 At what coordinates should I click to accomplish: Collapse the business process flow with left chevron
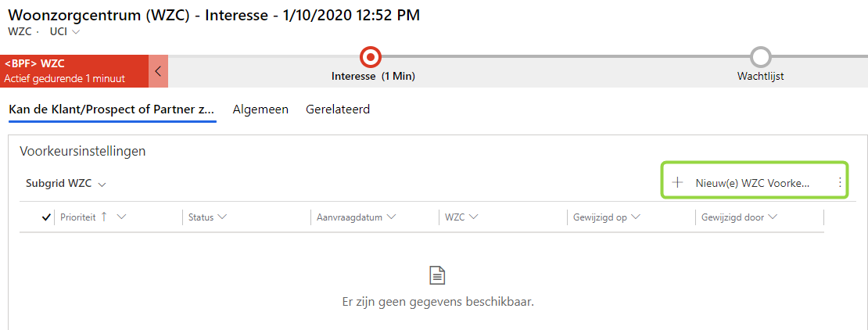tap(158, 71)
